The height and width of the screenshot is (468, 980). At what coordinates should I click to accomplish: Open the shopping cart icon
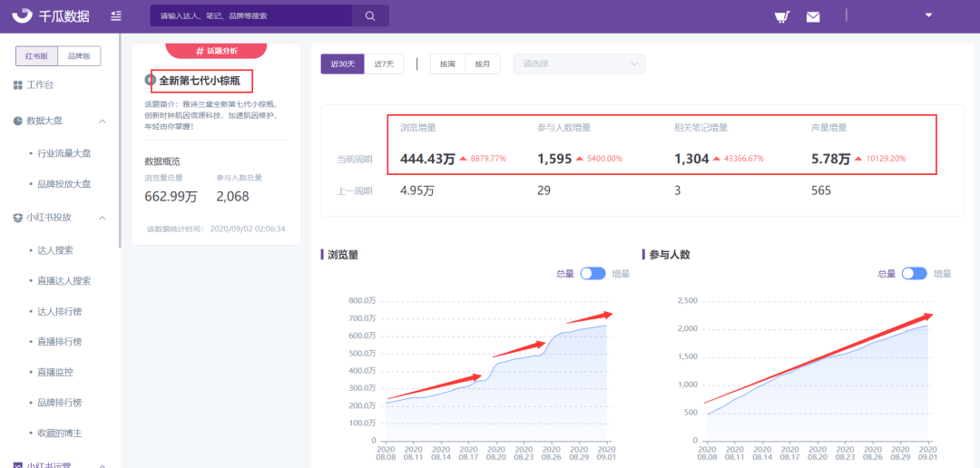click(x=780, y=17)
